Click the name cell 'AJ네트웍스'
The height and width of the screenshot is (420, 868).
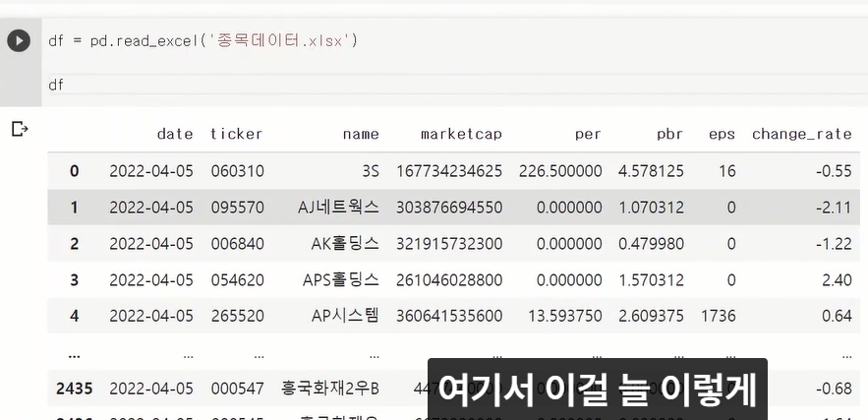pos(338,208)
